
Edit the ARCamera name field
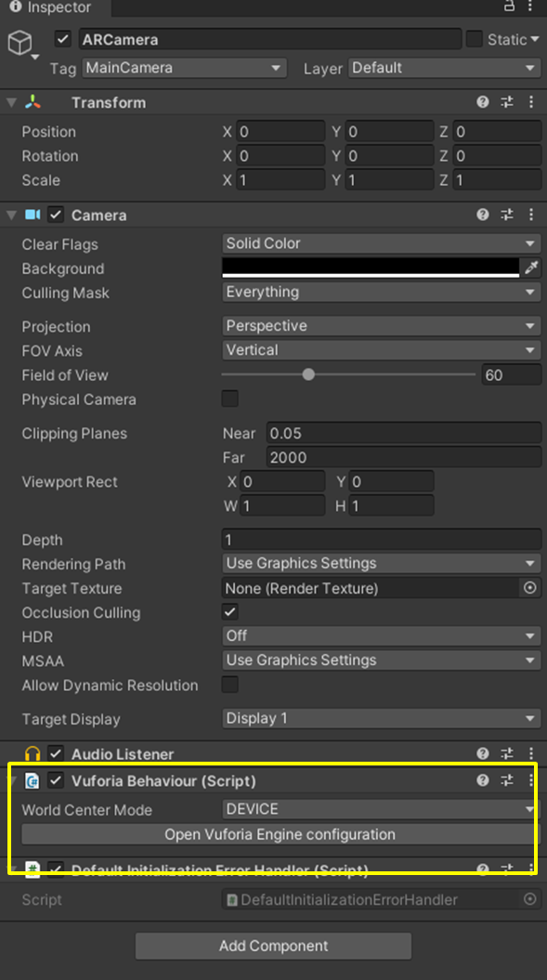270,39
